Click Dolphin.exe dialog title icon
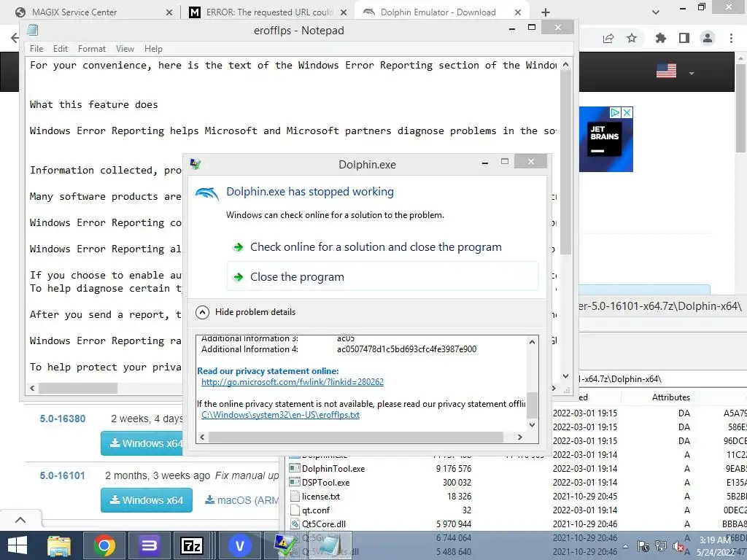Screen dimensions: 747x560 coord(196,164)
